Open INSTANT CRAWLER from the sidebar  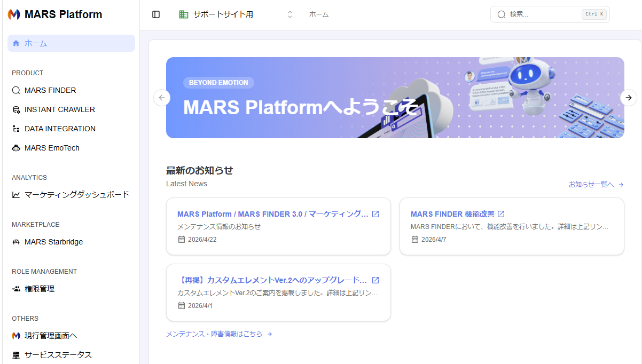point(71,109)
